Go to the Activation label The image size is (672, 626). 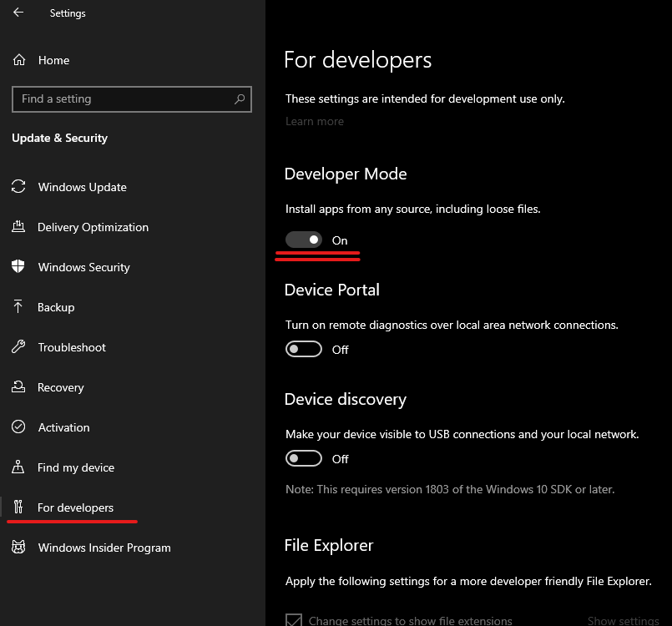pyautogui.click(x=63, y=427)
